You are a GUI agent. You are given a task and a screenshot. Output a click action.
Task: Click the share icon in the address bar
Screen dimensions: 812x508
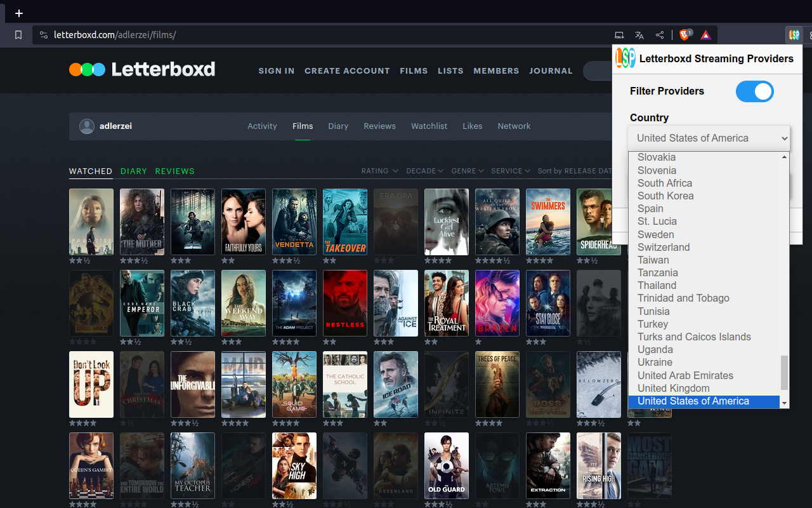point(660,35)
